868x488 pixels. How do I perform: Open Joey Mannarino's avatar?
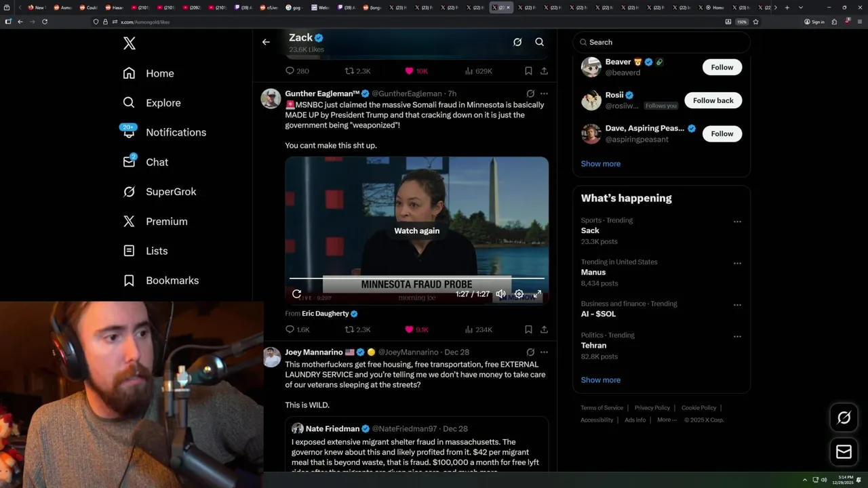pos(271,357)
